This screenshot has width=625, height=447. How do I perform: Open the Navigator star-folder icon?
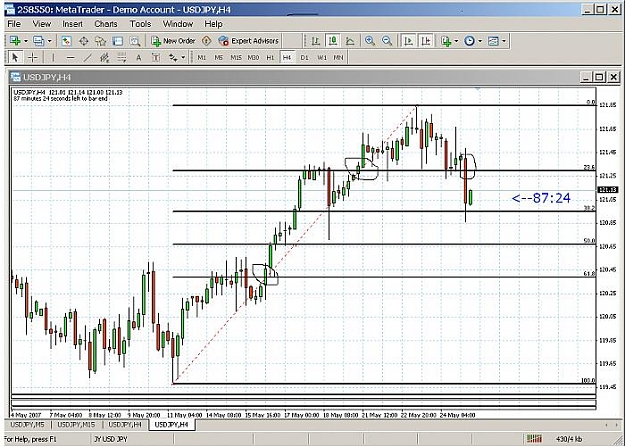pyautogui.click(x=100, y=41)
